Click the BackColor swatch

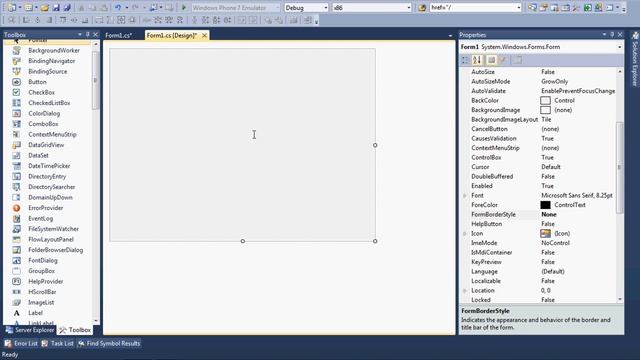[545, 100]
